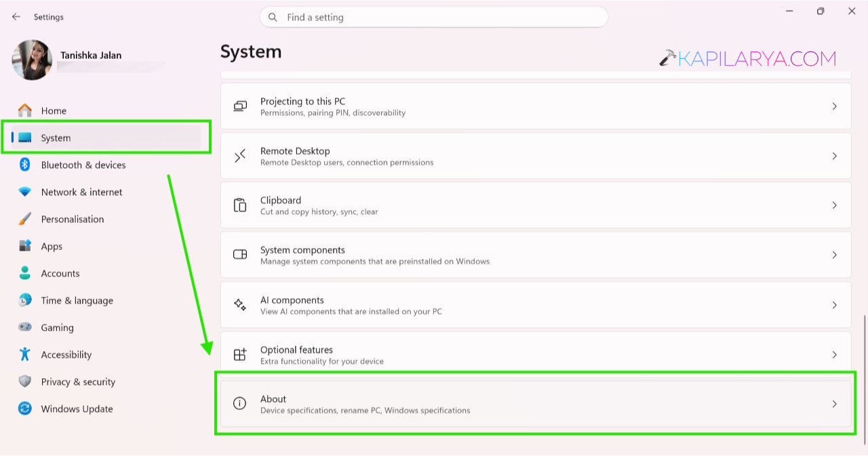Open Remote Desktop settings page
The image size is (868, 456).
click(x=536, y=156)
